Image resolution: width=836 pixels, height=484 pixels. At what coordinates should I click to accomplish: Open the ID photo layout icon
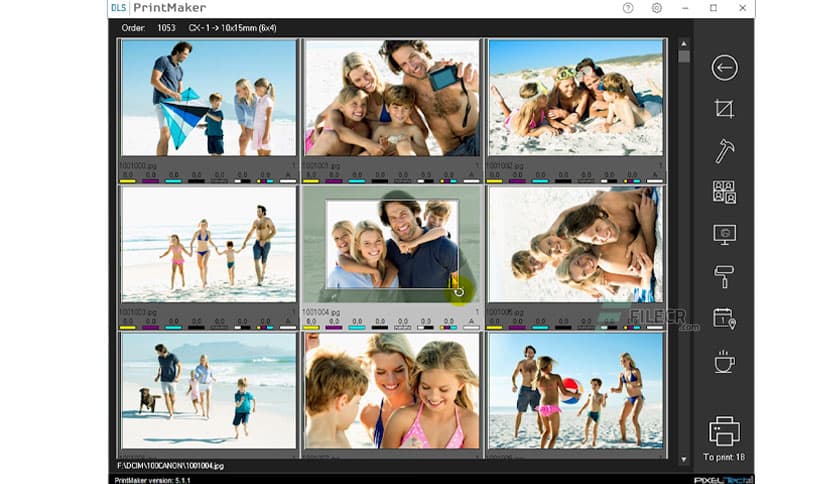click(x=724, y=192)
